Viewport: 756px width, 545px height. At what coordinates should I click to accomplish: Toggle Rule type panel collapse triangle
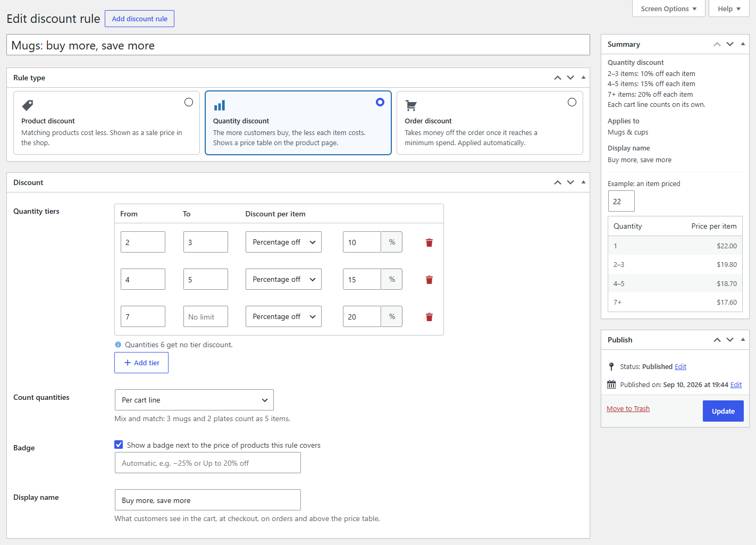tap(583, 78)
